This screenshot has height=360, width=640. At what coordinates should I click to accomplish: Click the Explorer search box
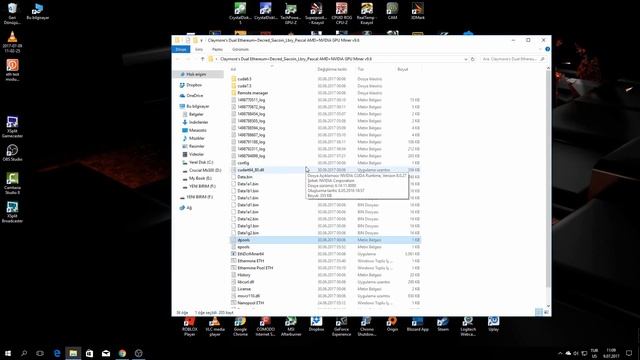pyautogui.click(x=513, y=59)
